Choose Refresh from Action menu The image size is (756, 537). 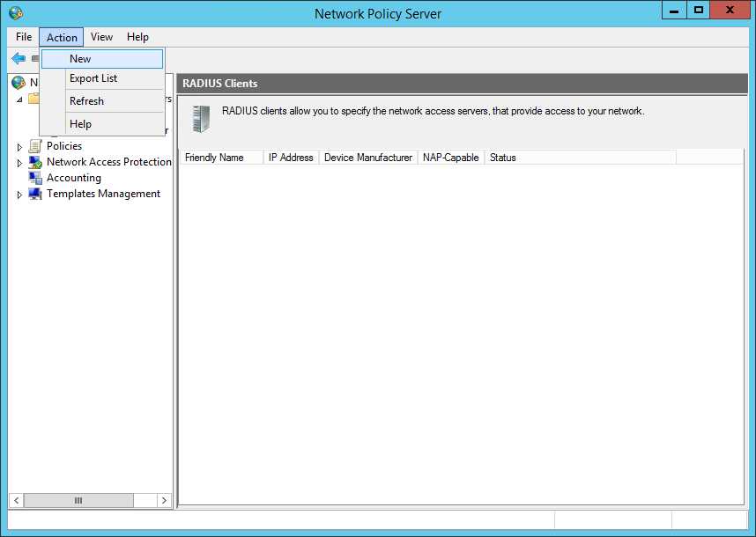102,101
